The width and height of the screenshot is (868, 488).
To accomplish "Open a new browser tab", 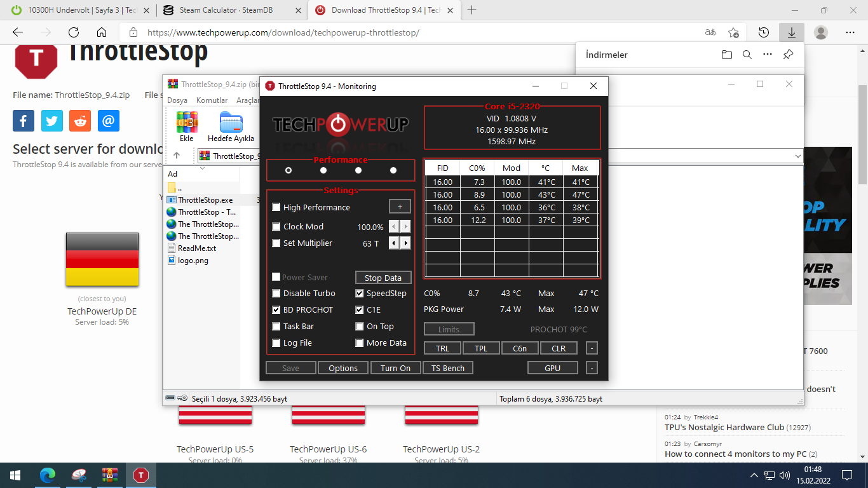I will (x=472, y=10).
